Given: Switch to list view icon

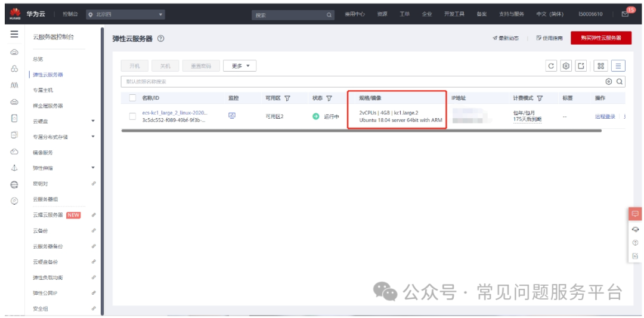Looking at the screenshot, I should (618, 66).
